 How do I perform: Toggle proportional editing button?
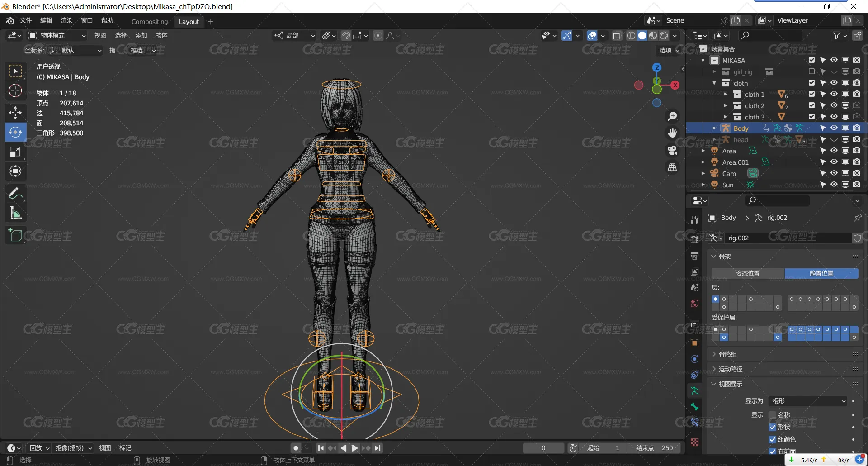[x=378, y=36]
